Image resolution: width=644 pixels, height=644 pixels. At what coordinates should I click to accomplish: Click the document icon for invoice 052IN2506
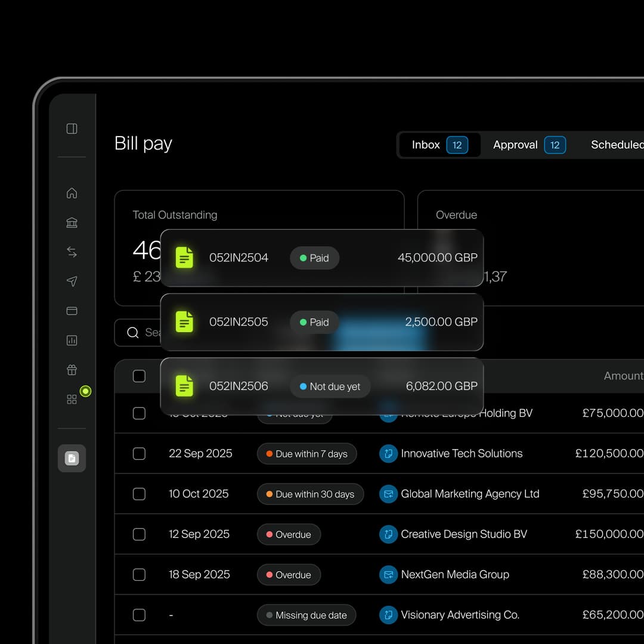tap(184, 386)
